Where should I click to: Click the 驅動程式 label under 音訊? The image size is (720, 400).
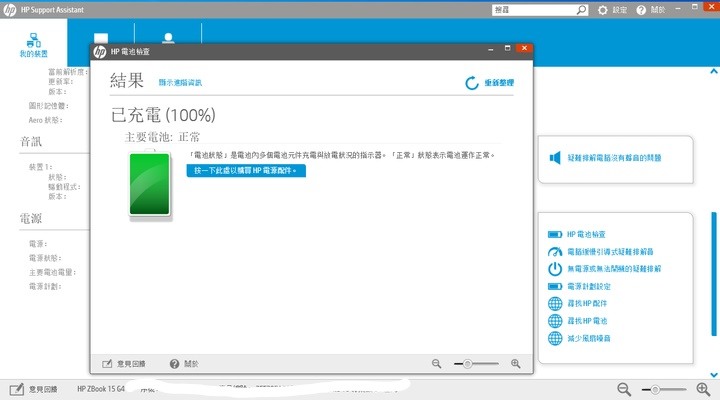(64, 187)
